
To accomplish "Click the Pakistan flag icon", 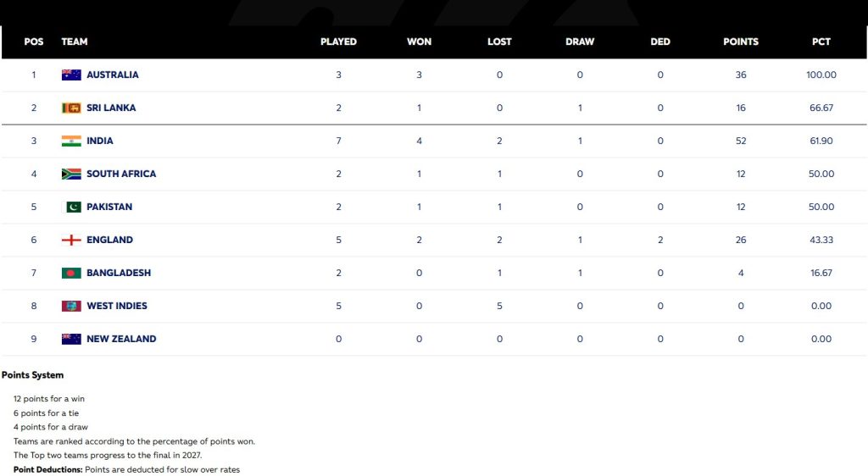I will (x=73, y=207).
